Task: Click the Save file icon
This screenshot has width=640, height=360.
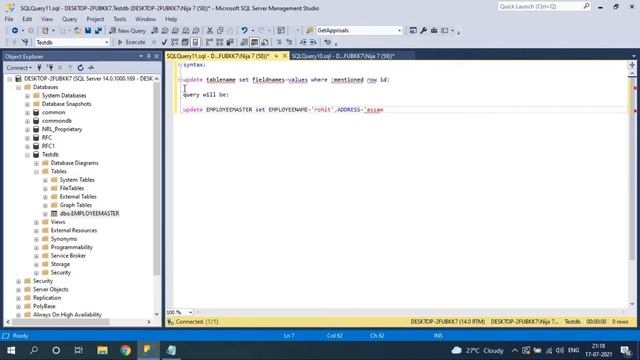Action: pos(88,31)
